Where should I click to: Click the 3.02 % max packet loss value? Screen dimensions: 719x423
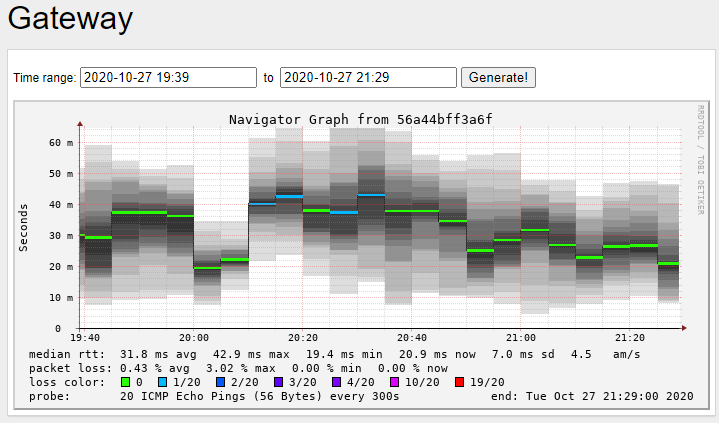(x=241, y=368)
